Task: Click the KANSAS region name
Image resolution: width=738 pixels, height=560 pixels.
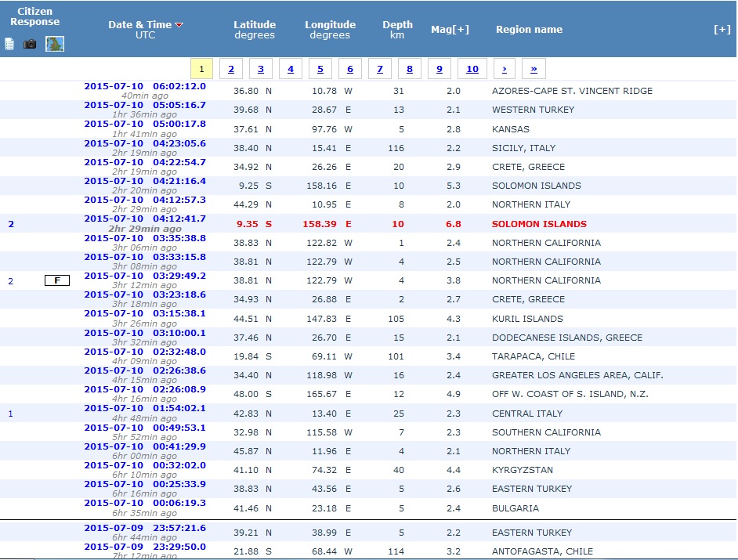Action: pos(511,129)
